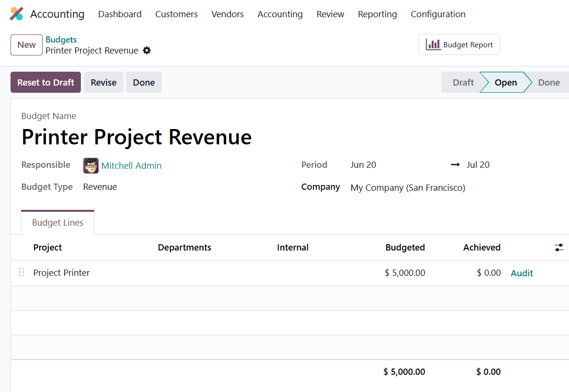Open the gear actions menu beside Printer Project Revenue
569x392 pixels.
pyautogui.click(x=146, y=50)
